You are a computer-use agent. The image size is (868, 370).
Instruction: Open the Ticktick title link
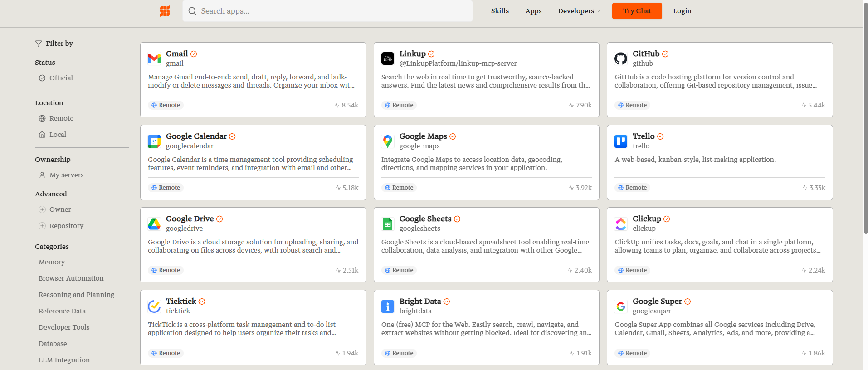point(181,301)
